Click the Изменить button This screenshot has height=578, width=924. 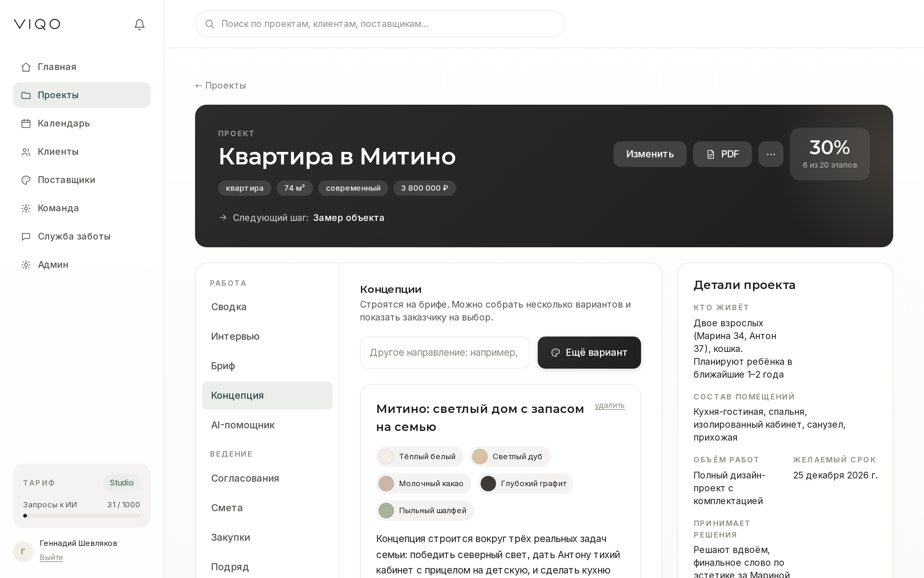tap(650, 154)
